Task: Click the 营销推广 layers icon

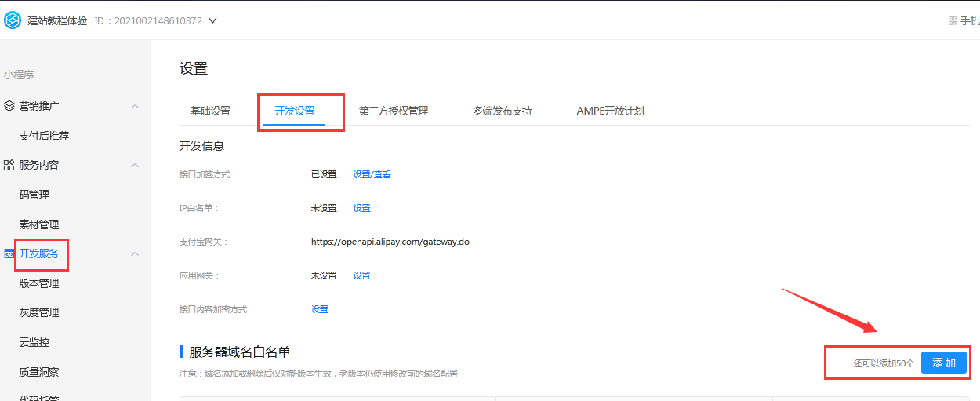Action: [9, 106]
